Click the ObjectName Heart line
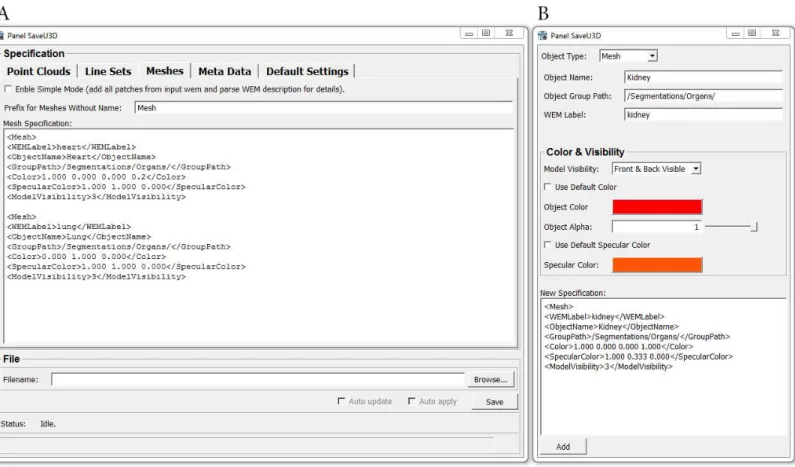Screen dimensions: 795x467 point(81,157)
